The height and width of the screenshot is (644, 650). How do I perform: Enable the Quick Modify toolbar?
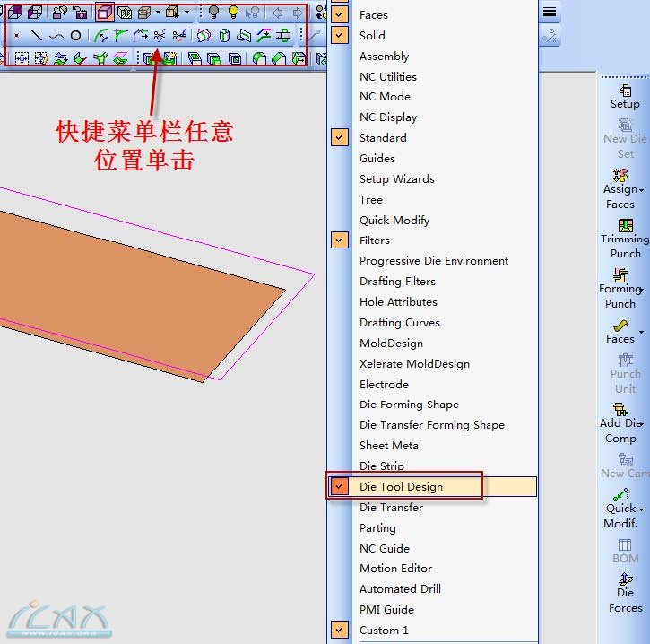[x=394, y=220]
